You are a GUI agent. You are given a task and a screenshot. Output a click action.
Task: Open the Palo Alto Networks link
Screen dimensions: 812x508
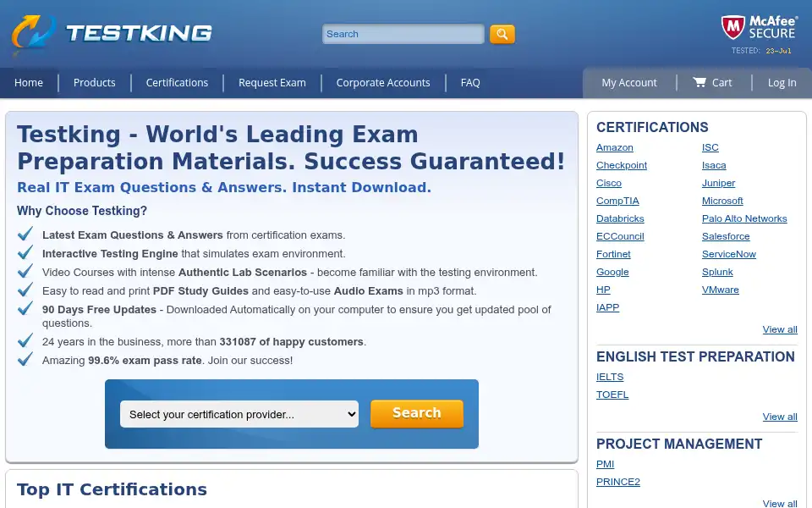(744, 218)
